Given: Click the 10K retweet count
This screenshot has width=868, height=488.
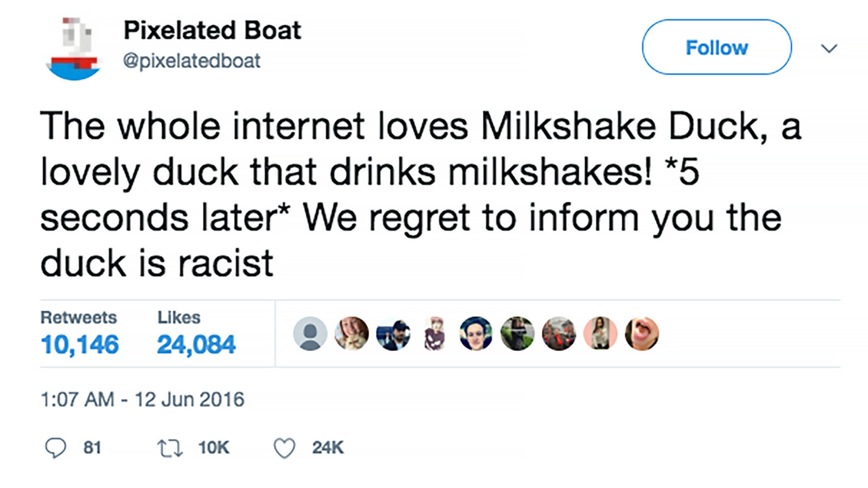Looking at the screenshot, I should [x=214, y=448].
